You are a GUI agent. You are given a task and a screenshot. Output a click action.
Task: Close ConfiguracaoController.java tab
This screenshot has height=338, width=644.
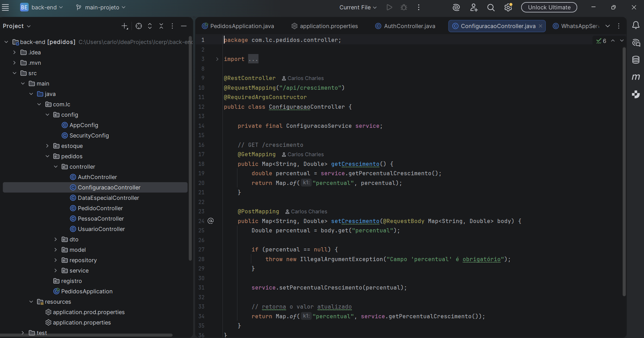(x=541, y=26)
